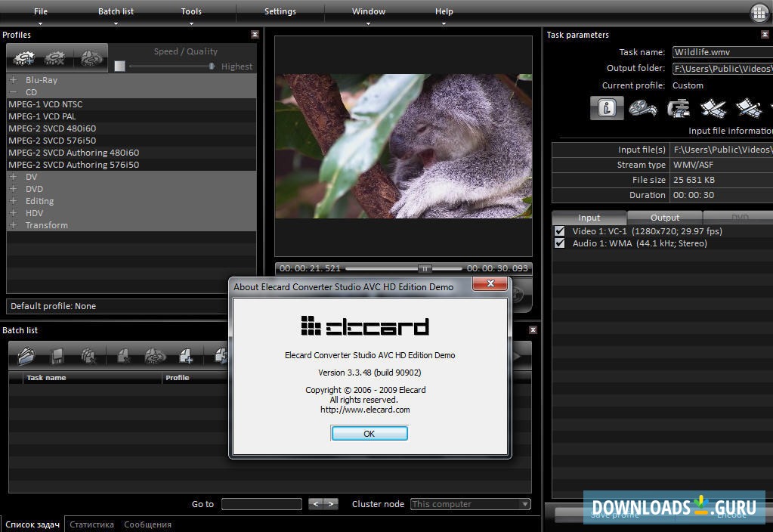773x532 pixels.
Task: Click the add profile gear icon
Action: 23,58
